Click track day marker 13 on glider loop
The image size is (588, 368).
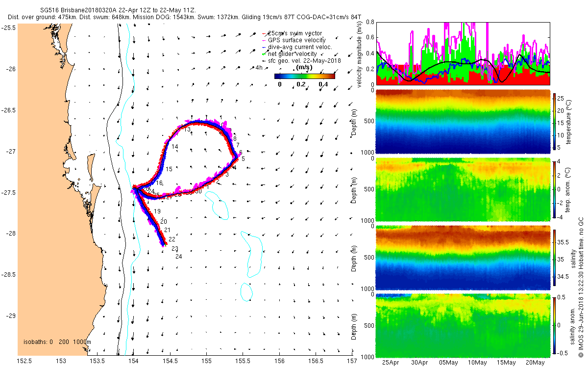[187, 129]
